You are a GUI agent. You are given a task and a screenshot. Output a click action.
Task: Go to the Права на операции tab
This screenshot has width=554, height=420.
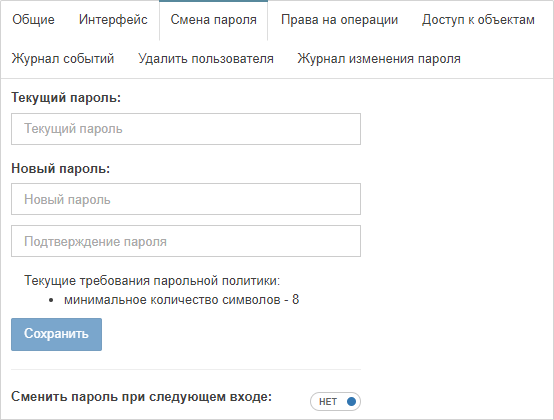(x=339, y=20)
